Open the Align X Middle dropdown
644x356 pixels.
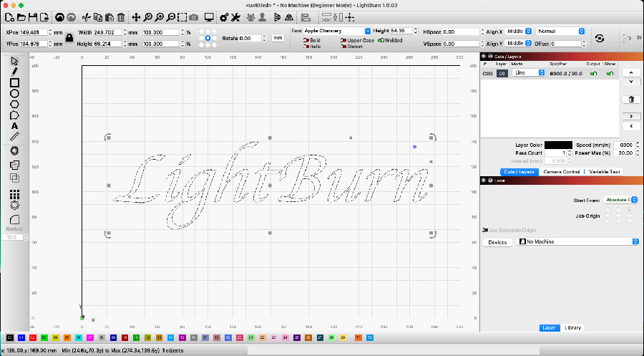(x=518, y=32)
